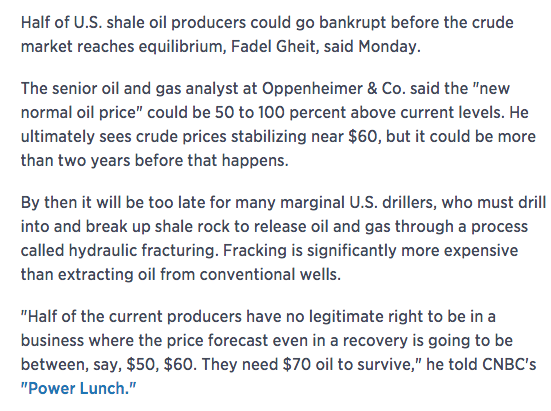This screenshot has height=411, width=551.
Task: Open the "Power Lunch" link
Action: [78, 389]
